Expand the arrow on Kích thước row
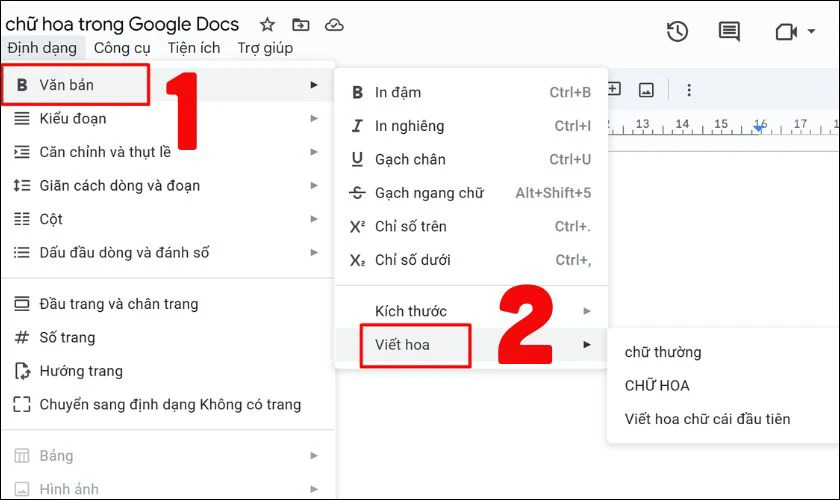Image resolution: width=840 pixels, height=500 pixels. pyautogui.click(x=587, y=311)
